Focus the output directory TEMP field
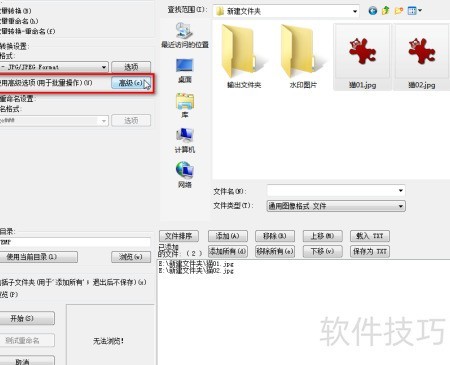This screenshot has width=450, height=365. point(75,242)
